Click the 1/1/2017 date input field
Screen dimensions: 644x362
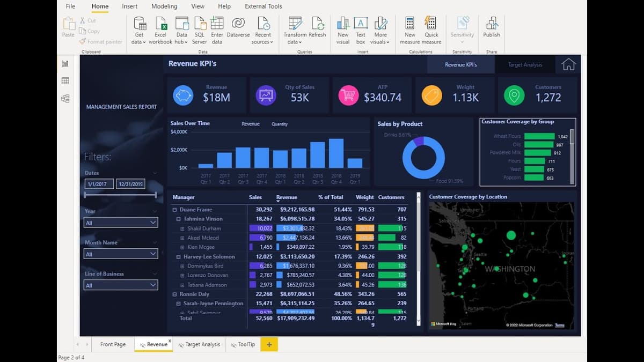click(98, 183)
